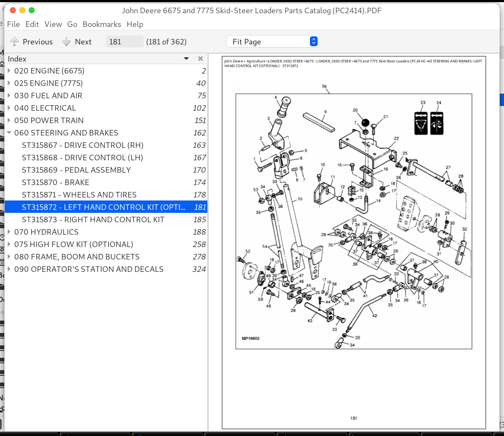Select ST315873 - RIGHT HAND CONTROL KIT
504x436 pixels.
(x=106, y=219)
